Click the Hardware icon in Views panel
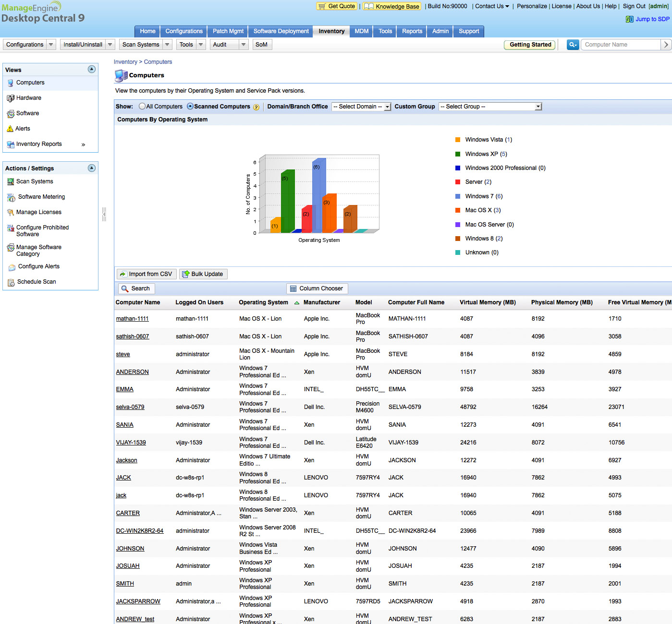Viewport: 672px width, 624px height. [11, 98]
